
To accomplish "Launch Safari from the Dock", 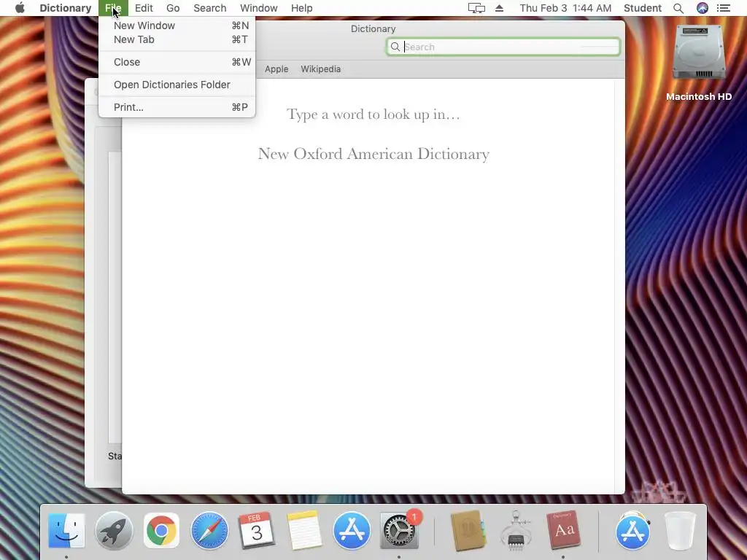I will click(209, 530).
